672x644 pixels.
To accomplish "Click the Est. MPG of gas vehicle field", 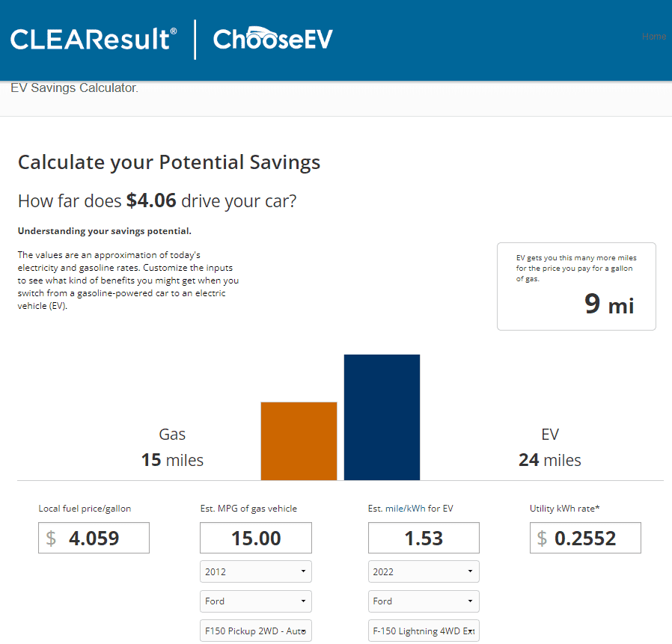I will 255,538.
